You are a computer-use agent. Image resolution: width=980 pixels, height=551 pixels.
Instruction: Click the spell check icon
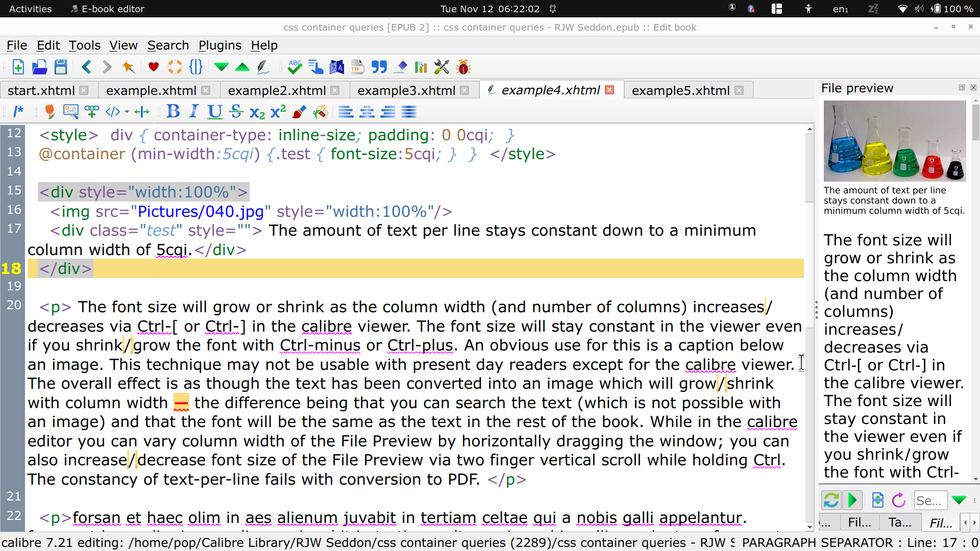(x=295, y=67)
